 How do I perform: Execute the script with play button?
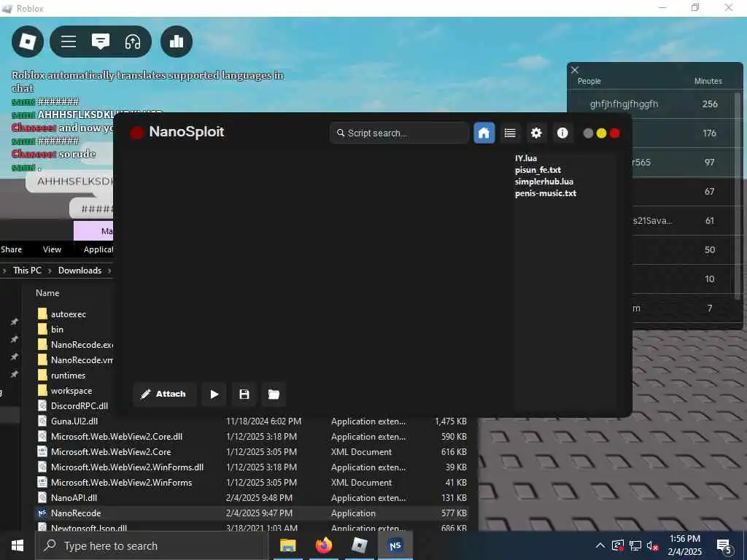click(214, 394)
